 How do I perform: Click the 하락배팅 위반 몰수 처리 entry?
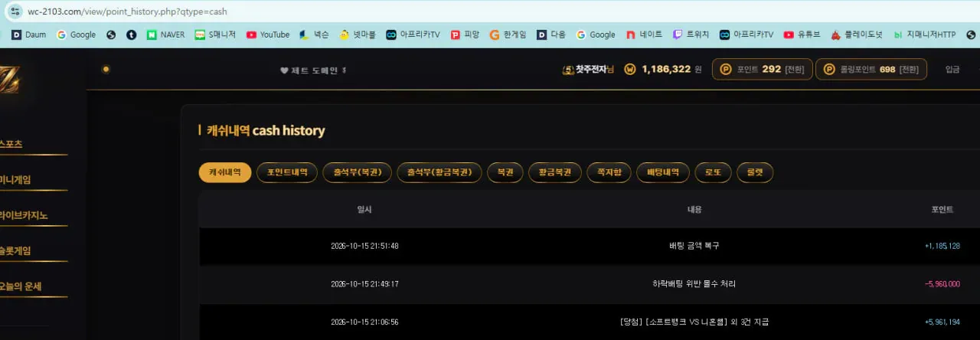(x=694, y=284)
